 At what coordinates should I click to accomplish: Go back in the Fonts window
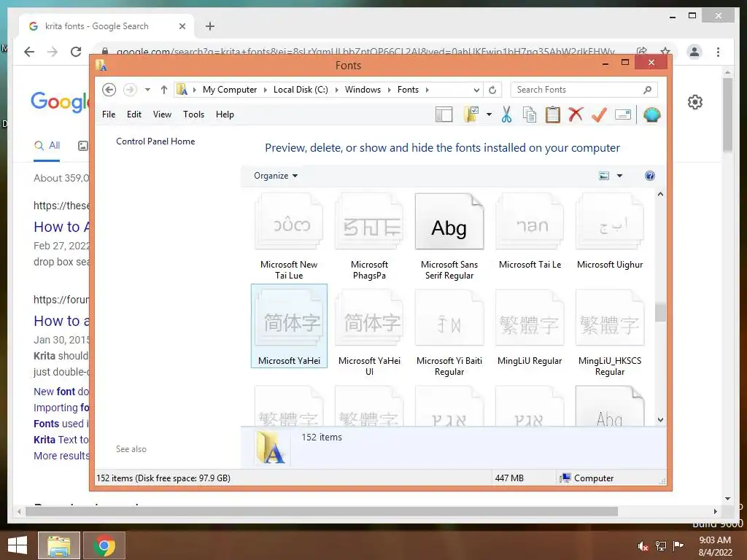point(109,90)
